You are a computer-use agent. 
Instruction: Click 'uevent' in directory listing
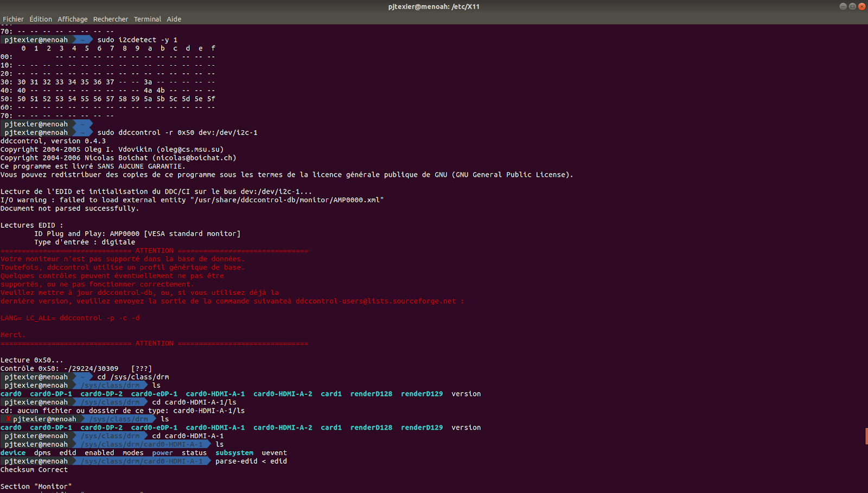tap(275, 453)
